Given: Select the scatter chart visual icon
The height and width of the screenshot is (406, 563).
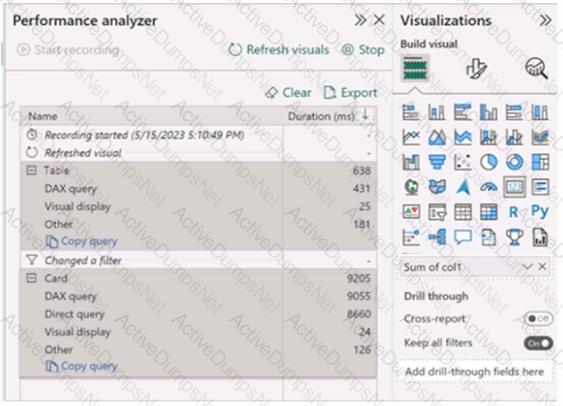Looking at the screenshot, I should [463, 162].
